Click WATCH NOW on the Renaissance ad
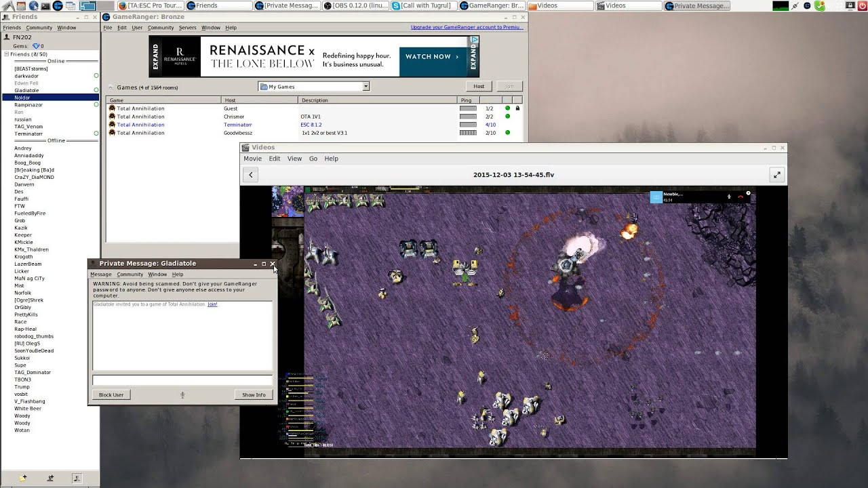This screenshot has height=488, width=868. coord(432,57)
